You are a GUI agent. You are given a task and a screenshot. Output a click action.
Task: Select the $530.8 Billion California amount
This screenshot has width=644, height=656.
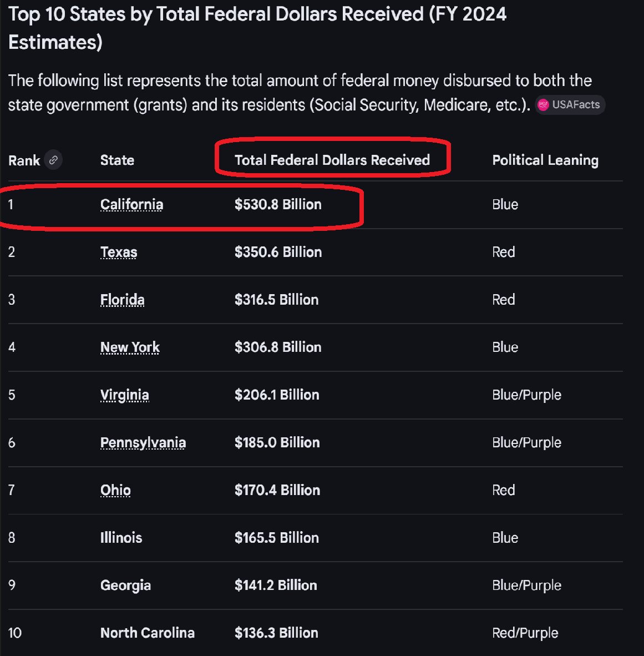coord(278,204)
